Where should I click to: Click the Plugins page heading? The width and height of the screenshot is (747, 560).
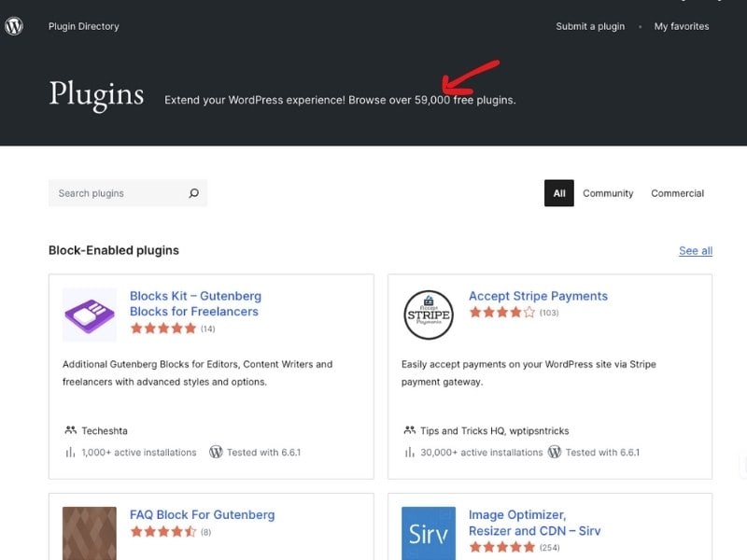(97, 94)
